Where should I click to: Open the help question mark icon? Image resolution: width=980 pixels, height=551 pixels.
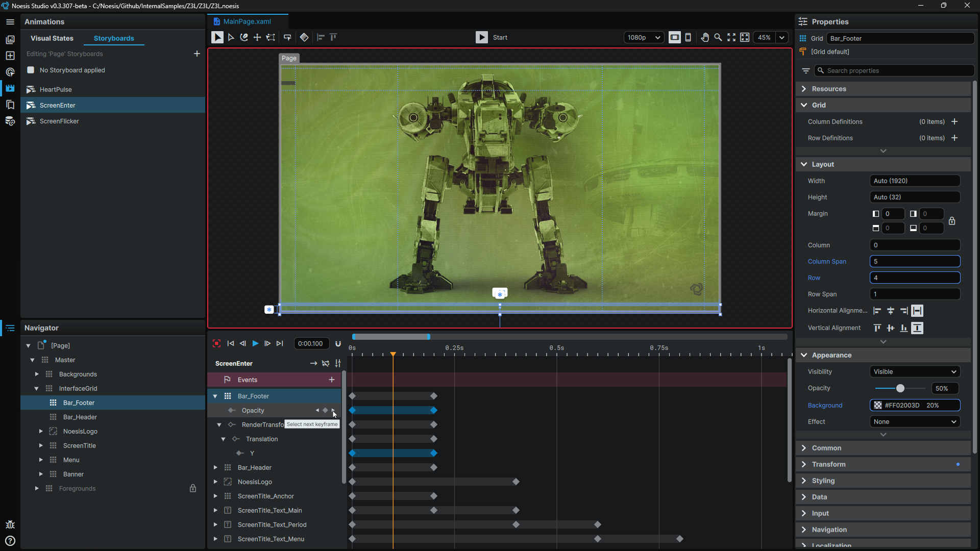coord(10,541)
